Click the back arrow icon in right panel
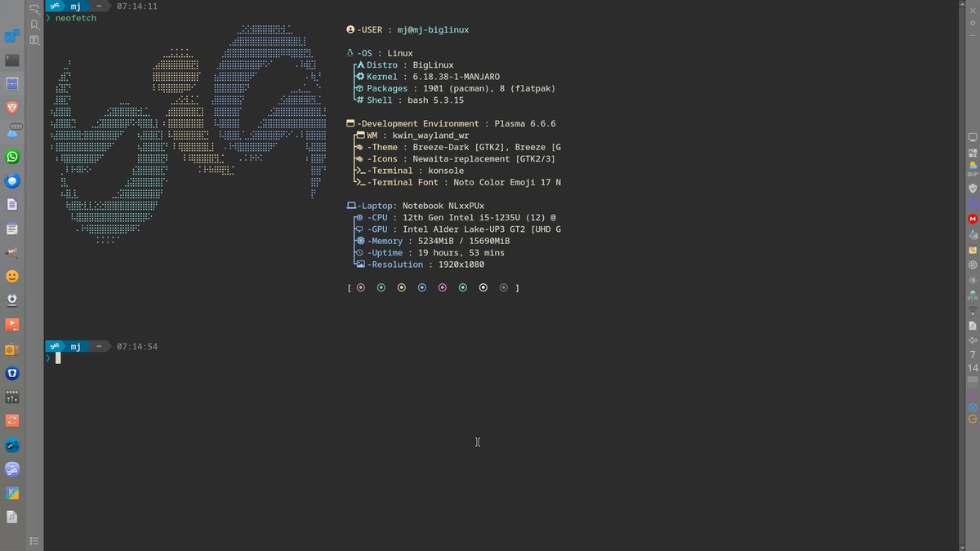 pyautogui.click(x=973, y=340)
